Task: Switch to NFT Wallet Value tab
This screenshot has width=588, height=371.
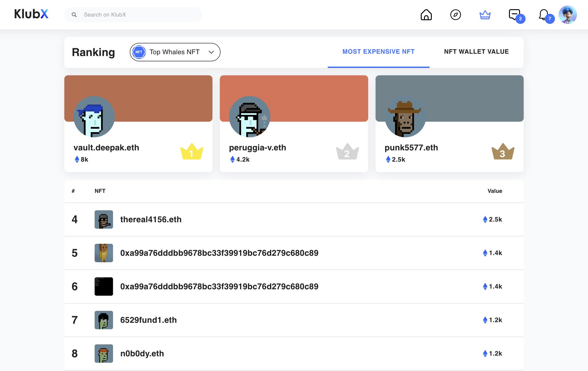Action: 476,52
